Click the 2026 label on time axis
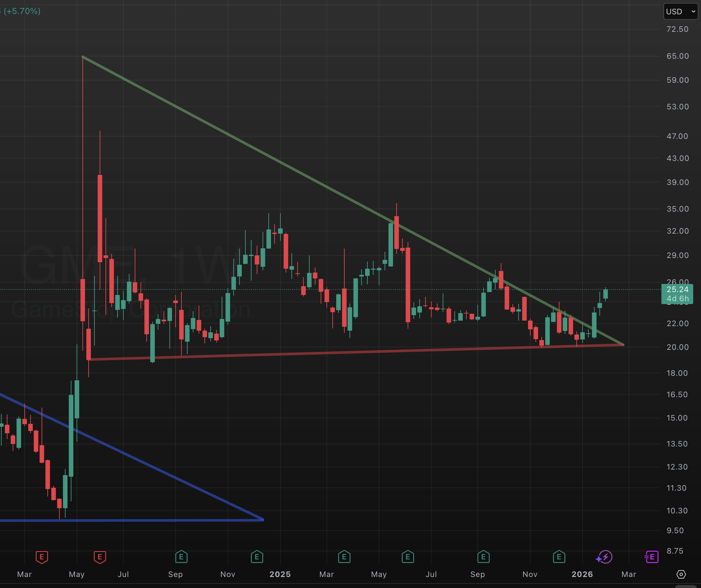This screenshot has width=701, height=588. coord(582,574)
